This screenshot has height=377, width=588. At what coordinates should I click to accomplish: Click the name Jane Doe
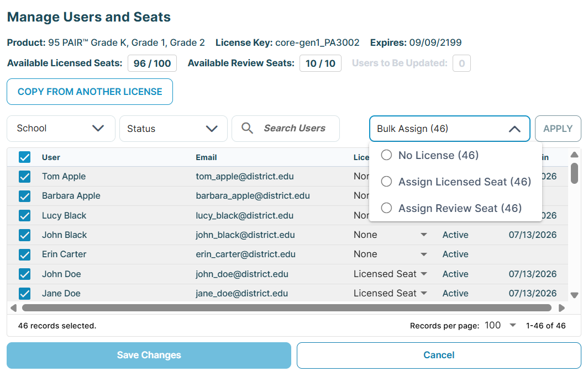(x=61, y=294)
